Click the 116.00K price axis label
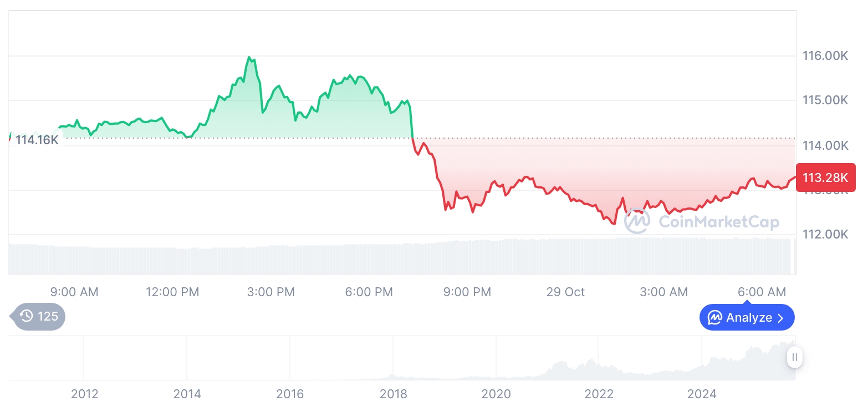Screen dimensions: 868x406 click(x=825, y=55)
